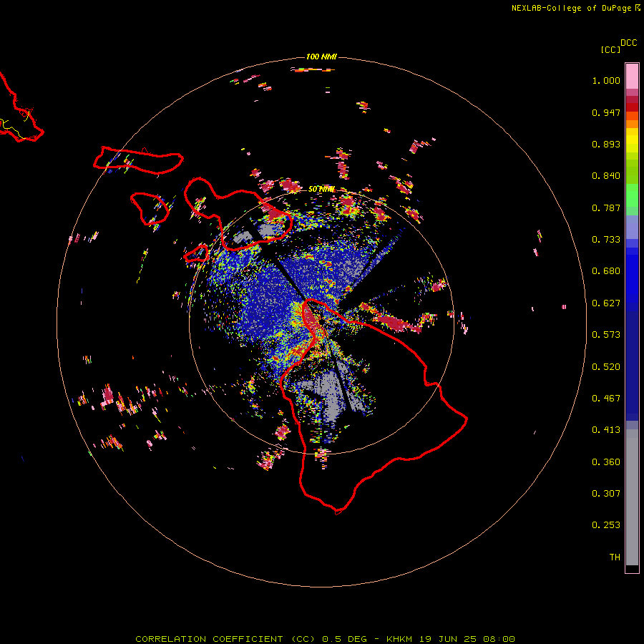Click the DCC label above the color bar

pyautogui.click(x=629, y=43)
